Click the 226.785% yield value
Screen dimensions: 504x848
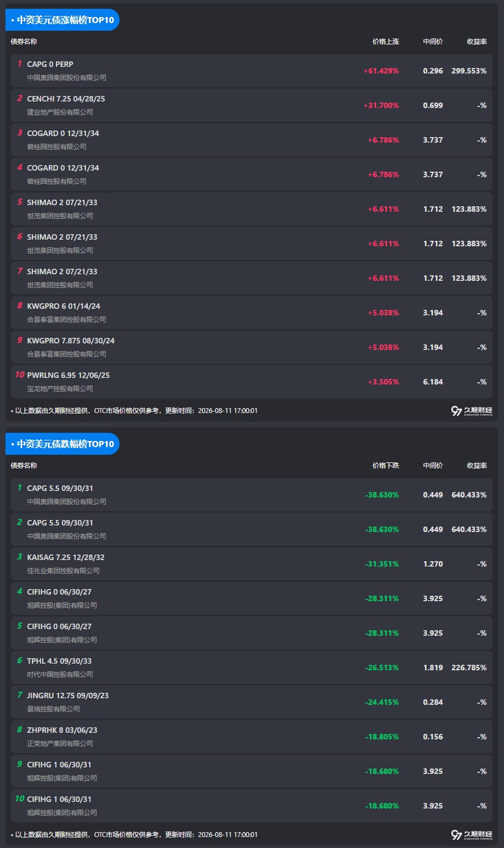[469, 668]
